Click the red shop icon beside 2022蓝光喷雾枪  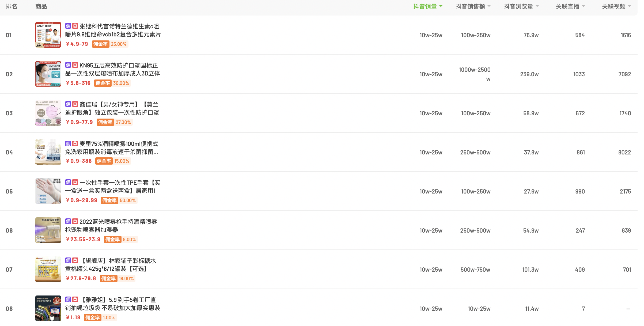[75, 221]
